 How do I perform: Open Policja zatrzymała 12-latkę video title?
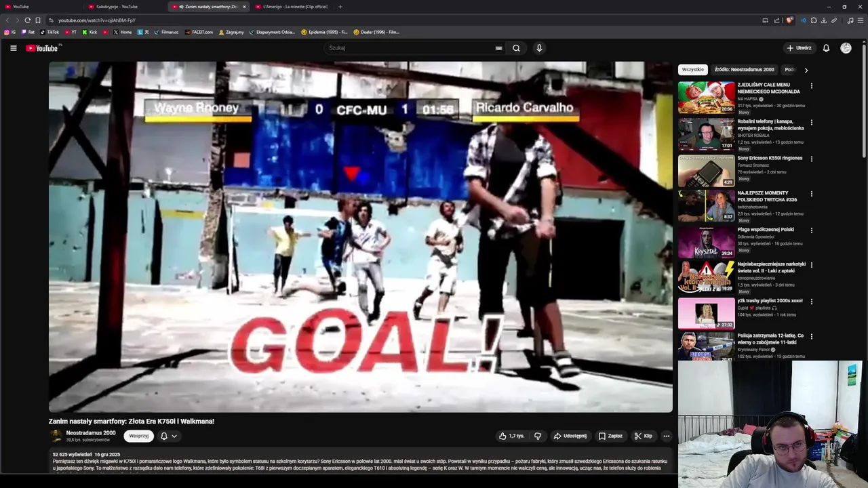click(770, 339)
